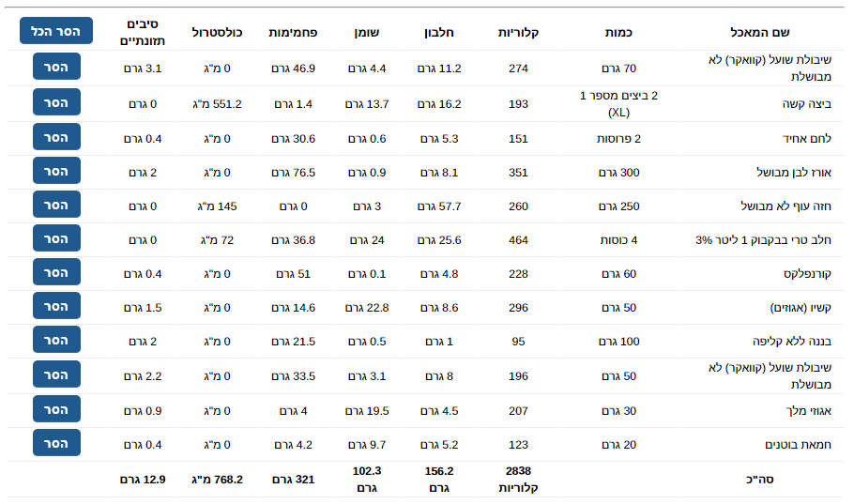Remove the קורנפלקס row
Screen dimensions: 854x504
tap(56, 272)
